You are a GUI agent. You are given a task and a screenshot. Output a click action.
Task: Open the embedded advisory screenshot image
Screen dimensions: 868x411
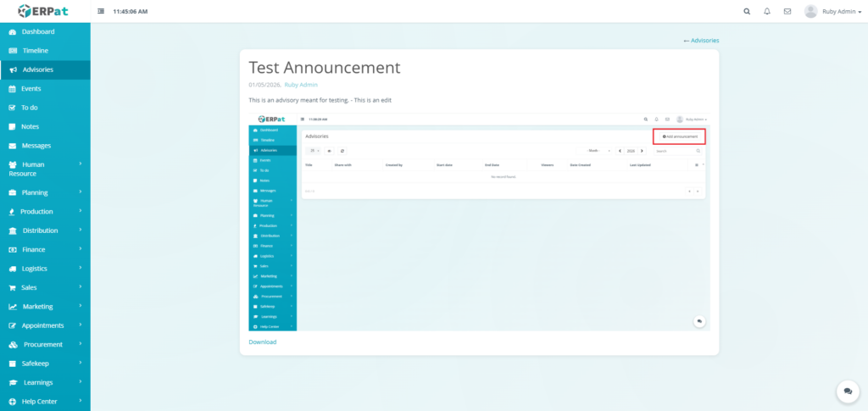[x=479, y=222]
